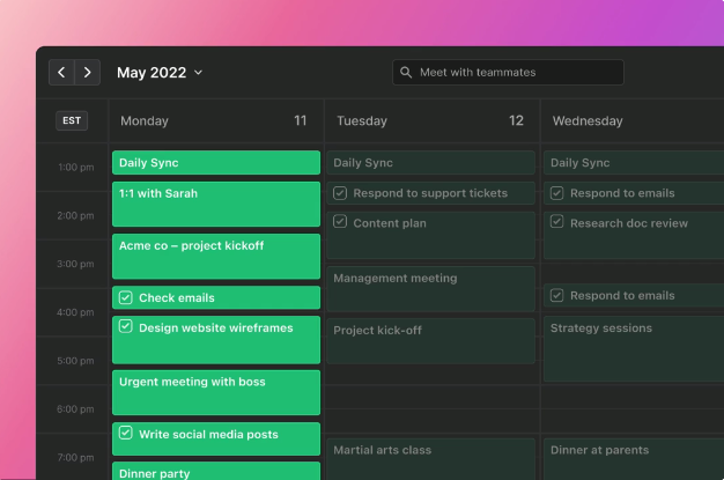Open Tuesday's Management meeting event

(430, 288)
